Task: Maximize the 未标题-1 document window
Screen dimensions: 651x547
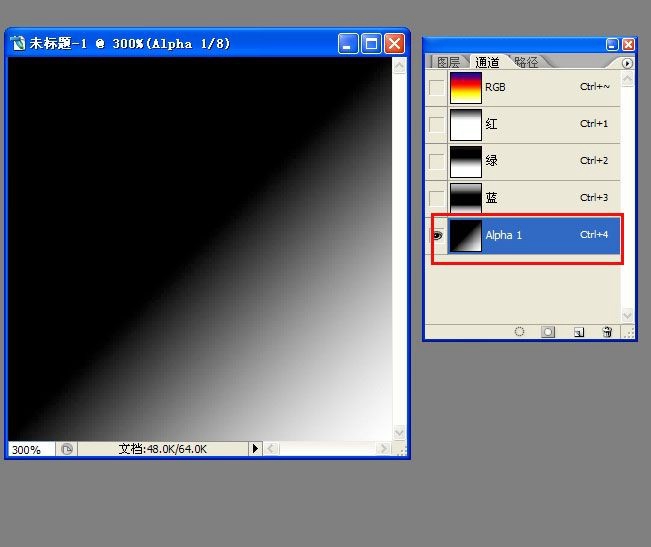Action: (371, 44)
